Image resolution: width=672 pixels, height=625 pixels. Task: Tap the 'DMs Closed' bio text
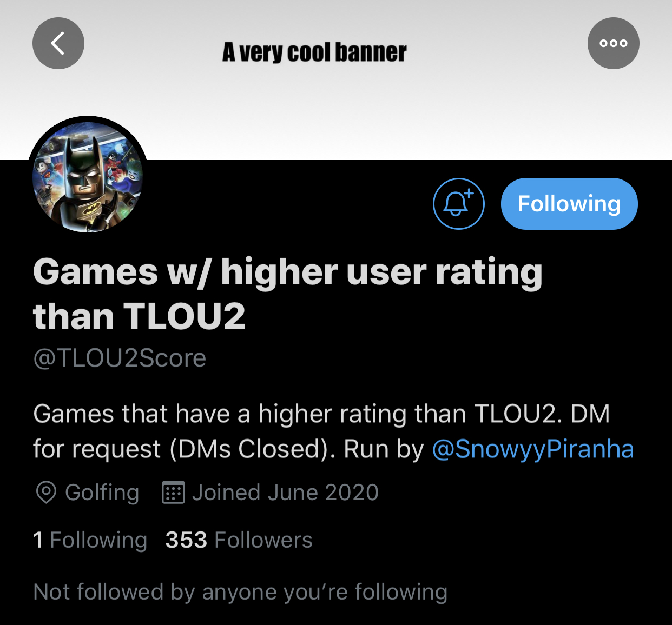click(248, 449)
